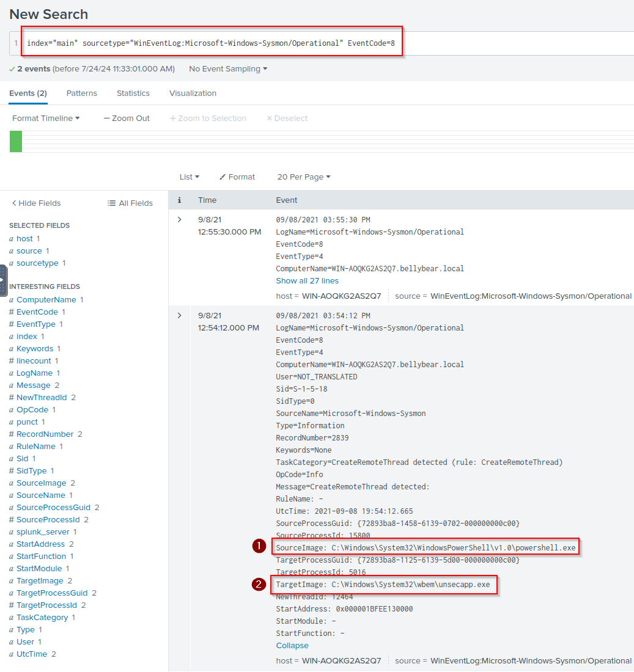Click the green timeline bar
Viewport: 634px width, 672px height.
click(x=16, y=141)
